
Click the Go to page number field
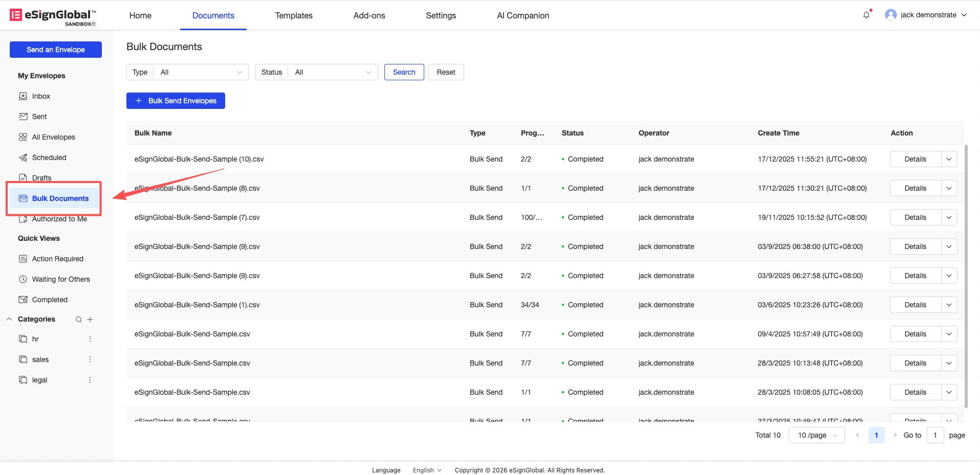point(935,435)
